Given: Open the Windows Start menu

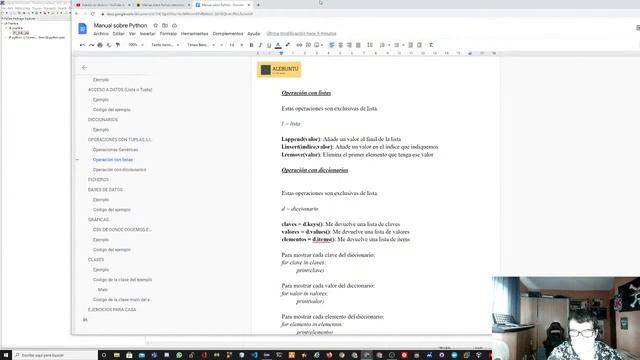Looking at the screenshot, I should pos(6,355).
